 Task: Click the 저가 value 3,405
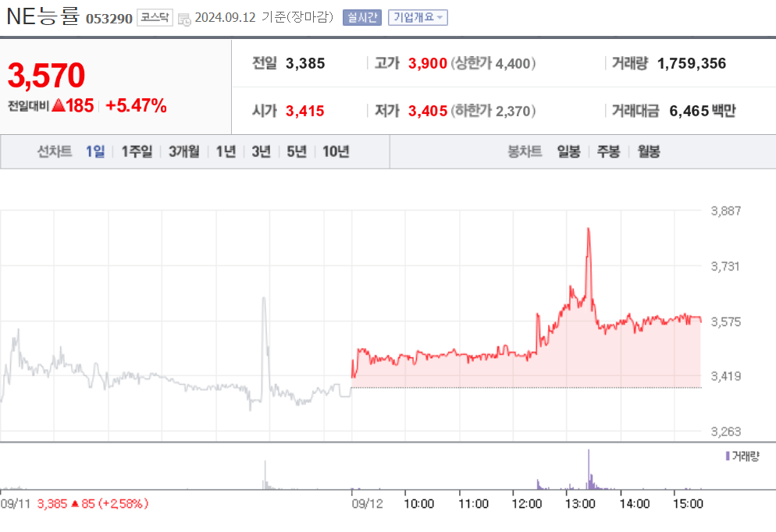click(428, 111)
